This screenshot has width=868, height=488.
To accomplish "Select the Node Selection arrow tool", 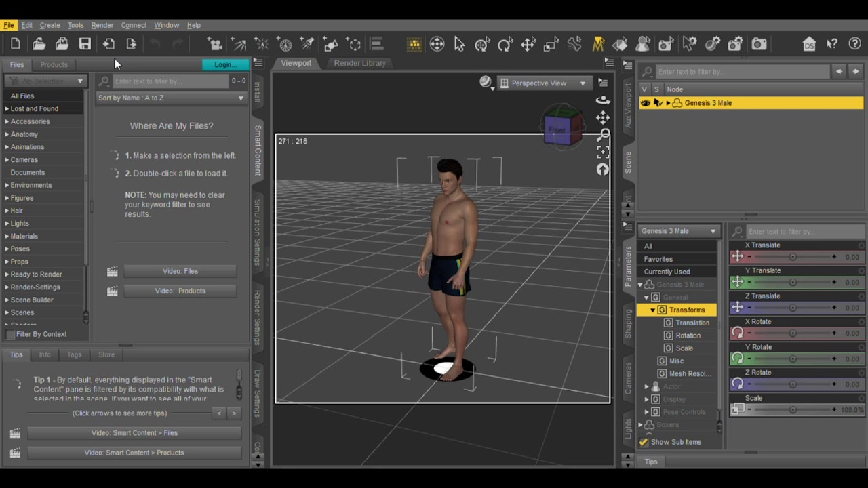I will 460,44.
